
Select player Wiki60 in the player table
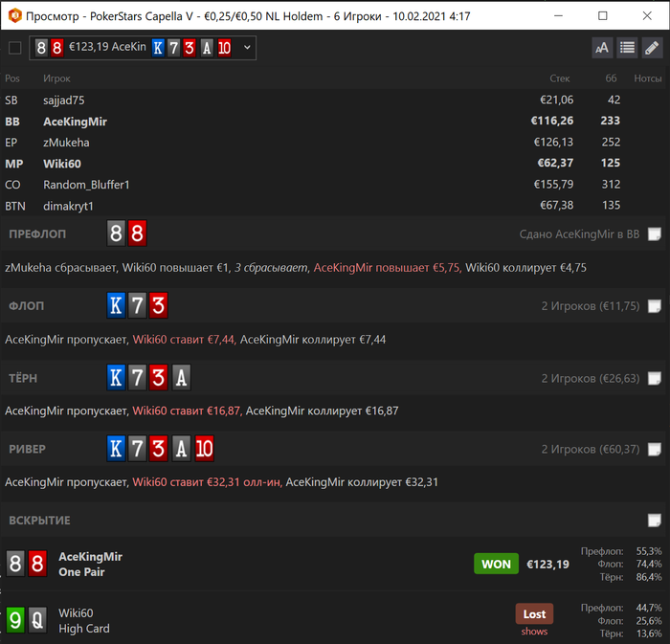click(x=335, y=164)
